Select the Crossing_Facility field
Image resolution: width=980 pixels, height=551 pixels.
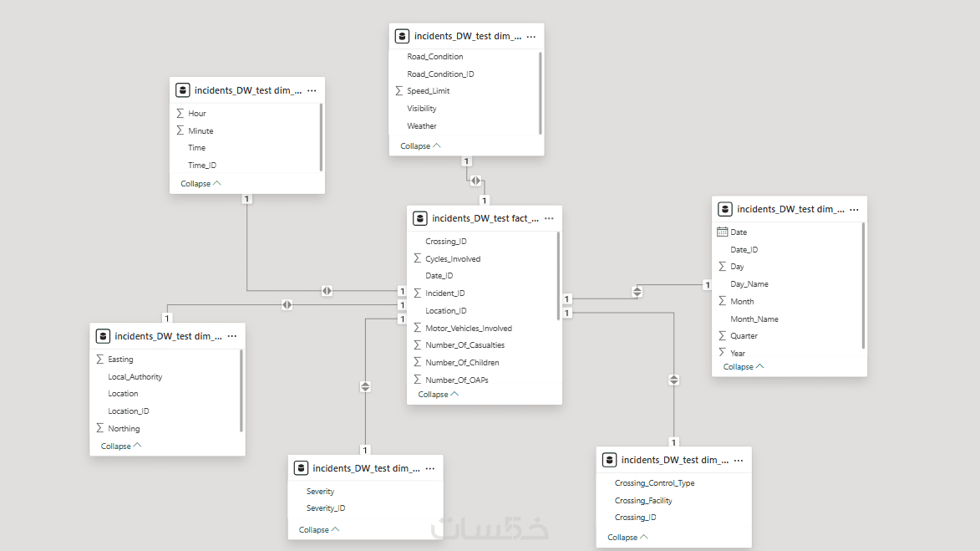click(642, 501)
